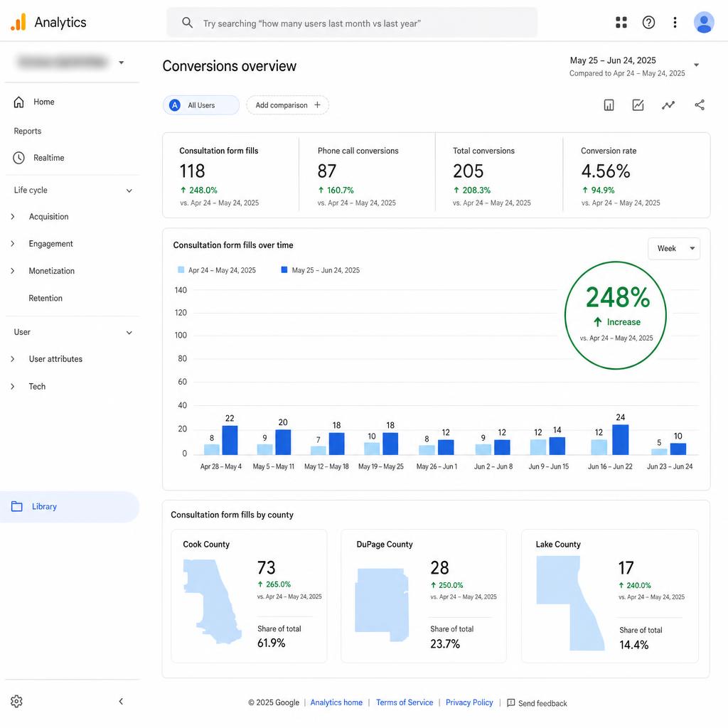Screen dimensions: 728x728
Task: Expand the Acquisition menu arrow
Action: (13, 216)
